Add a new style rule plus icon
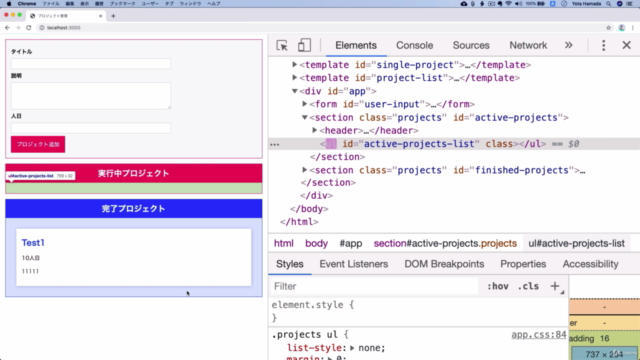The height and width of the screenshot is (360, 640). tap(554, 286)
